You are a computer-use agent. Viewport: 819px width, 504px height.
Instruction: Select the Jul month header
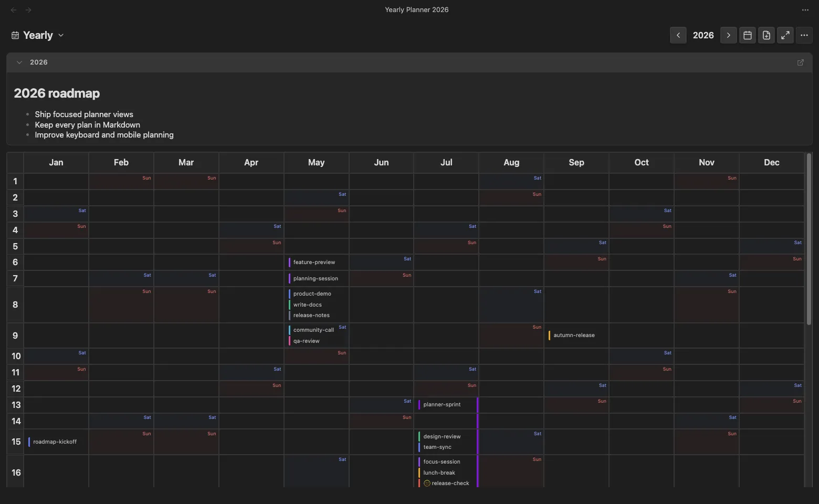tap(446, 163)
